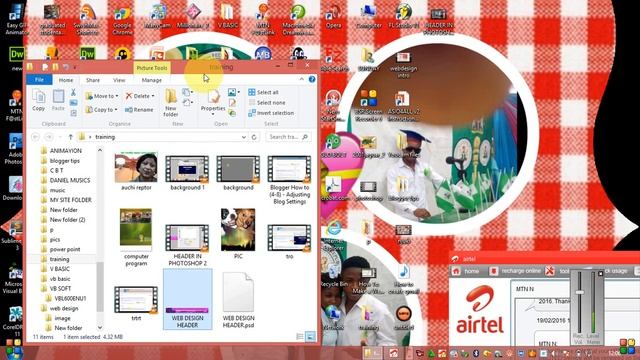Viewport: 640px width, 360px height.
Task: Select the VB SOFT folder in the tree
Action: tap(60, 289)
